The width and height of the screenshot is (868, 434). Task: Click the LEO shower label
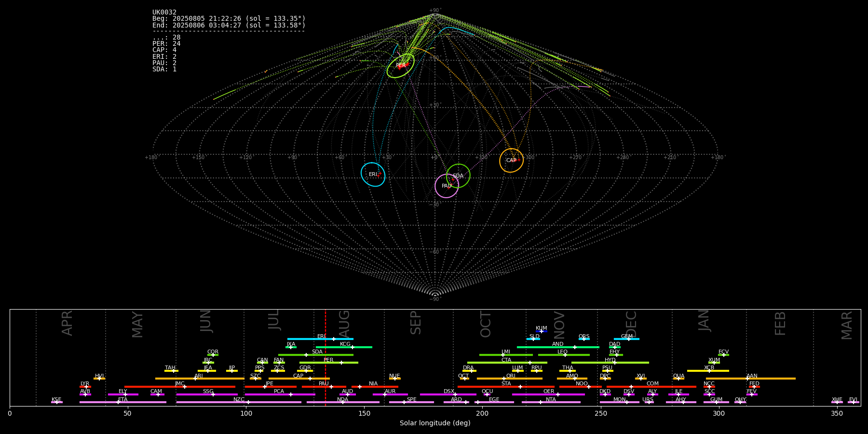[x=562, y=352]
